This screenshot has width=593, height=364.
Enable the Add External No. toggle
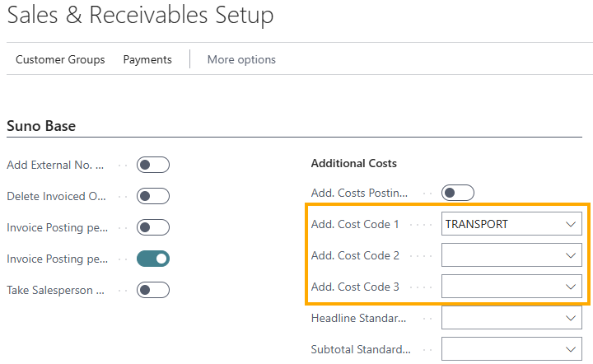pyautogui.click(x=153, y=165)
